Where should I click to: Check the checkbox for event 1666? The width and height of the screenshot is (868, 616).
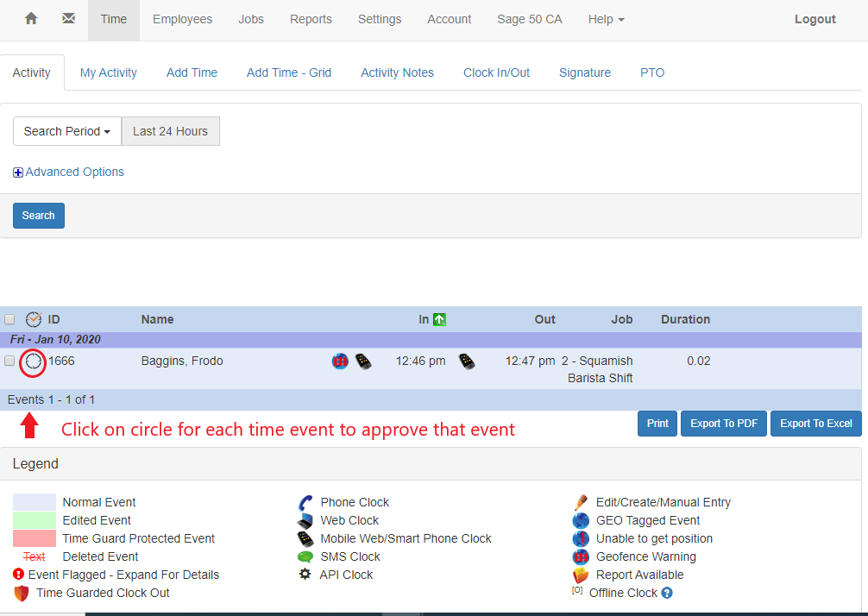tap(9, 361)
